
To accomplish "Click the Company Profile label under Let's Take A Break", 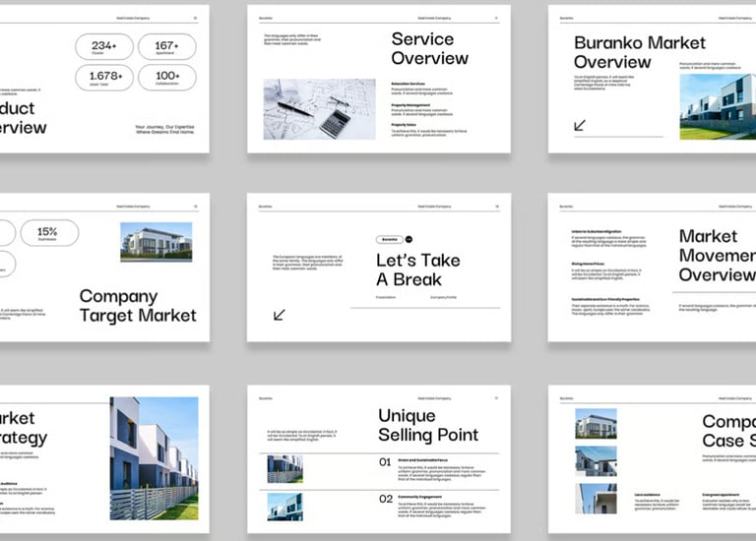I will coord(443,297).
